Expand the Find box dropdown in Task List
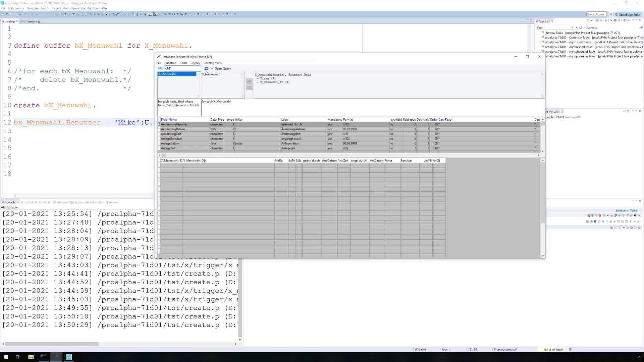 pyautogui.click(x=572, y=28)
